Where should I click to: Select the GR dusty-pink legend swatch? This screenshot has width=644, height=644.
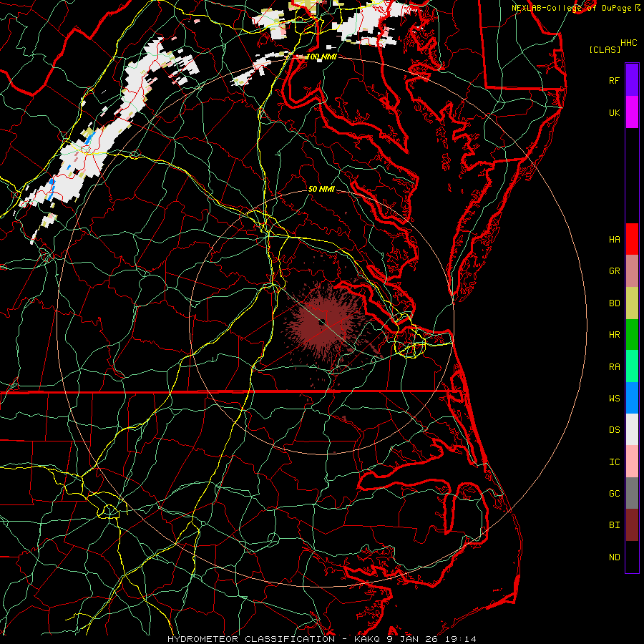pyautogui.click(x=632, y=271)
